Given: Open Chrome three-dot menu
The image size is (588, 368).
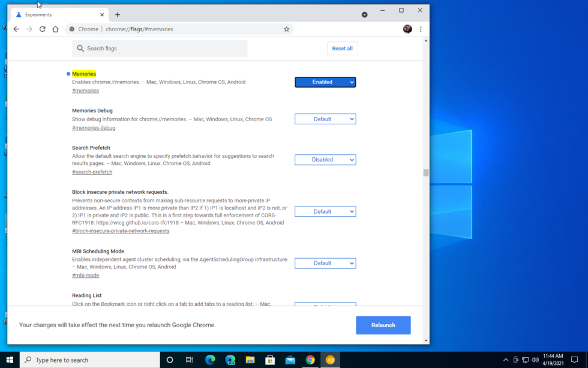Looking at the screenshot, I should coord(421,29).
